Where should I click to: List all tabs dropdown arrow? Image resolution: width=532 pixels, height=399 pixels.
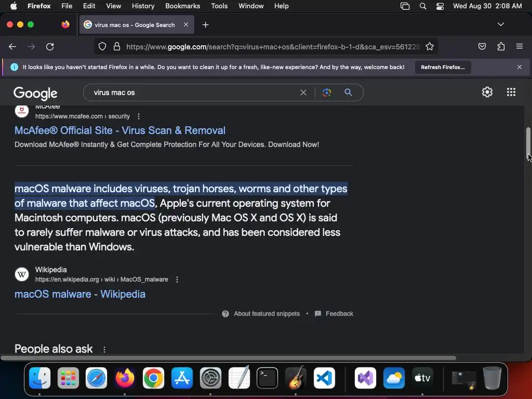coord(500,24)
